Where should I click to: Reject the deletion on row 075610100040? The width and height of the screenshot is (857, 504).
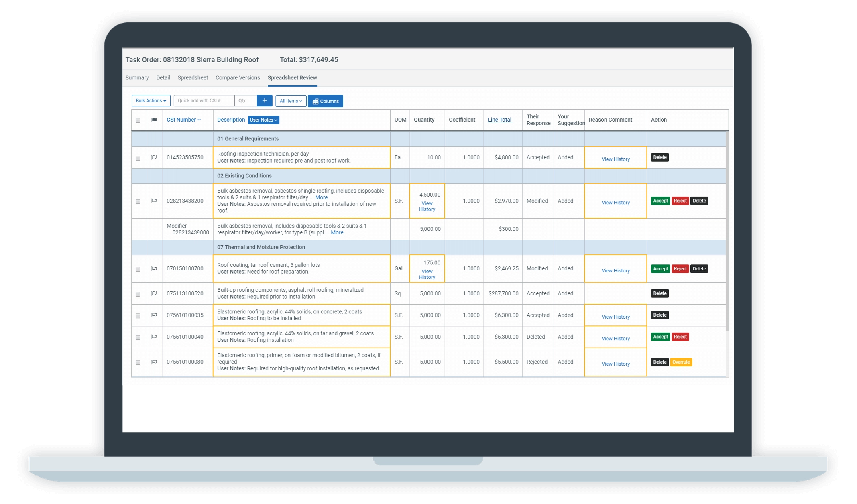[680, 337]
